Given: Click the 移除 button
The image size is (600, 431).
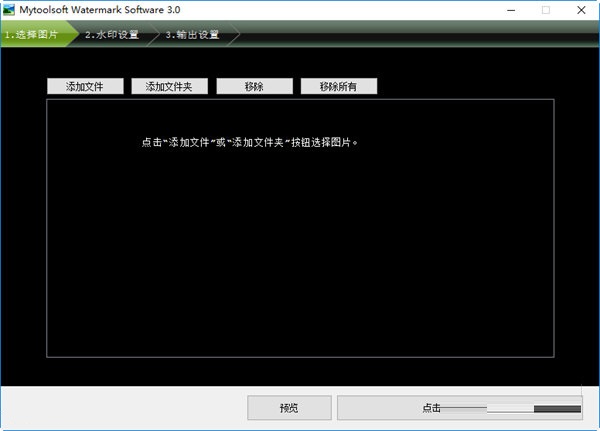Looking at the screenshot, I should click(x=254, y=86).
